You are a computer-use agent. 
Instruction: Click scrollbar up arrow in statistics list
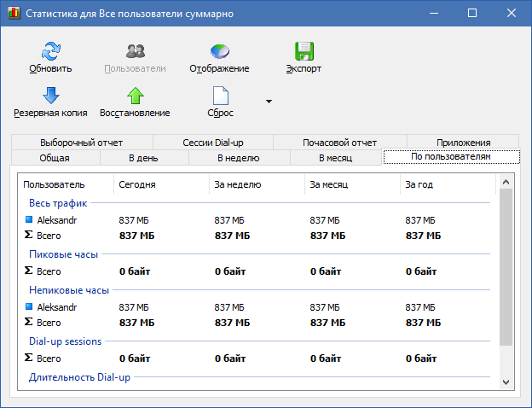(x=506, y=183)
